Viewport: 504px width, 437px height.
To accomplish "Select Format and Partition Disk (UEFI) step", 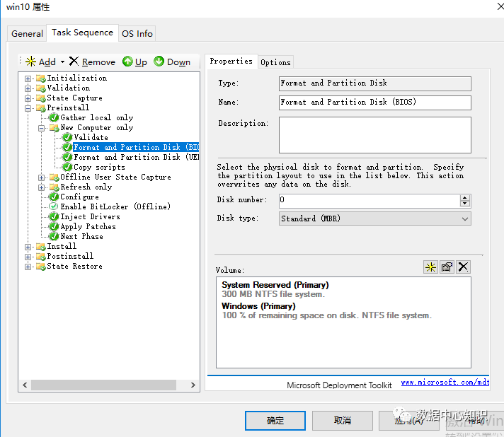I will 137,157.
